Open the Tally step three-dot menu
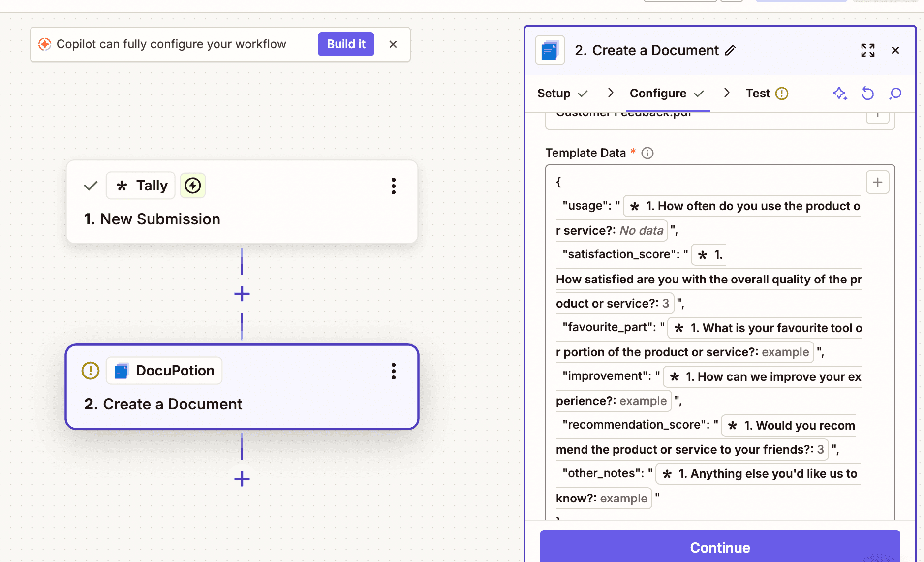 click(x=394, y=186)
